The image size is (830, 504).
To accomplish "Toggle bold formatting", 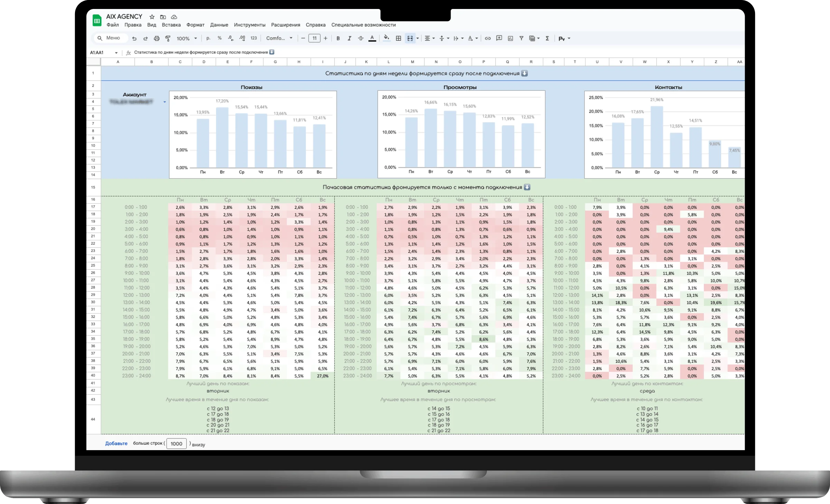I will pyautogui.click(x=338, y=38).
